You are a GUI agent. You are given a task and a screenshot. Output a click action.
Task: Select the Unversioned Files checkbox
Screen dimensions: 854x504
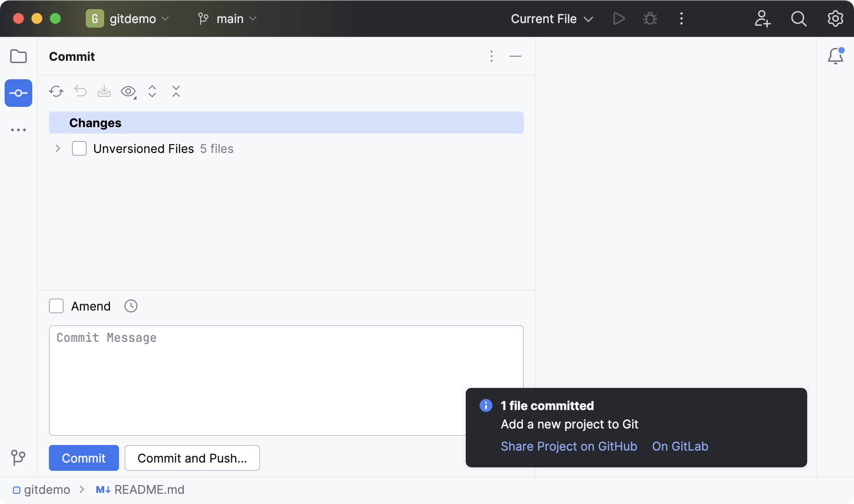pyautogui.click(x=79, y=148)
